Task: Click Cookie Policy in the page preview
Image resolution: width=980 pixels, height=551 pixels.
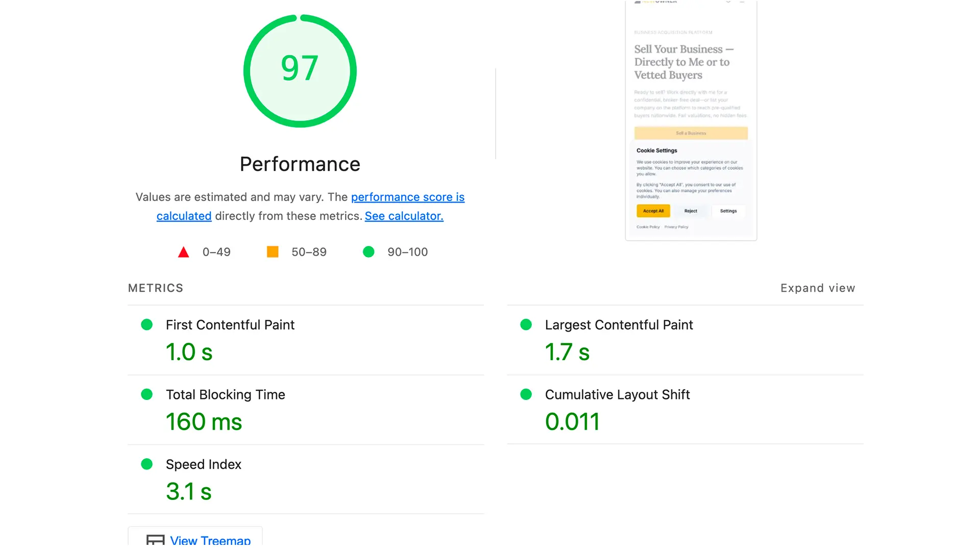Action: pyautogui.click(x=648, y=227)
